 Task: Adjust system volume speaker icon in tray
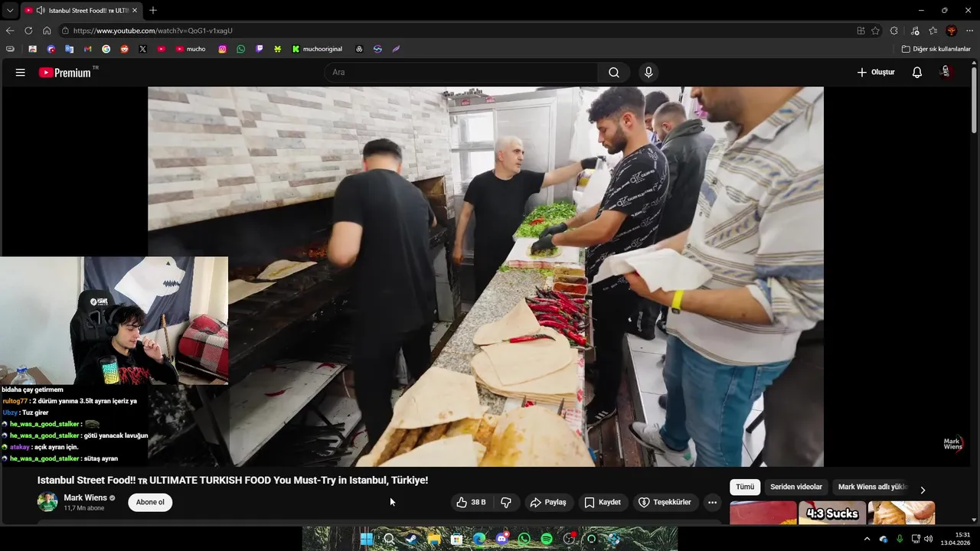click(929, 539)
